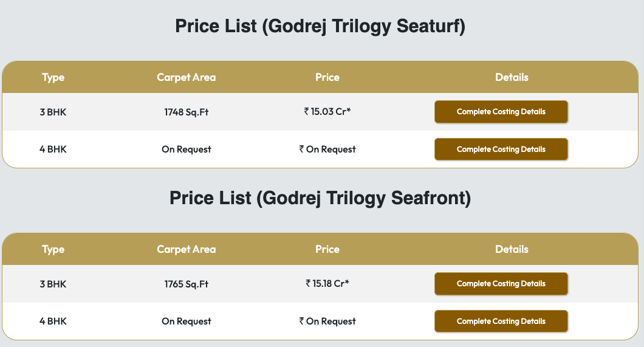Viewport: 644px width, 347px height.
Task: Select the 1748 Sq.Ft carpet area cell
Action: point(186,112)
